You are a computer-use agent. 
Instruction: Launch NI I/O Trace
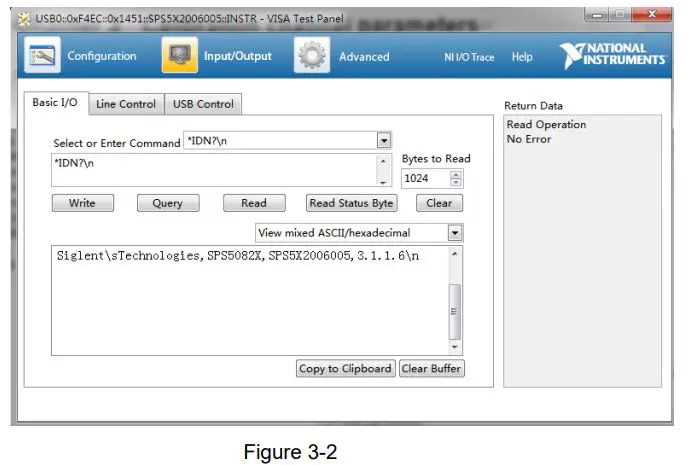click(469, 57)
